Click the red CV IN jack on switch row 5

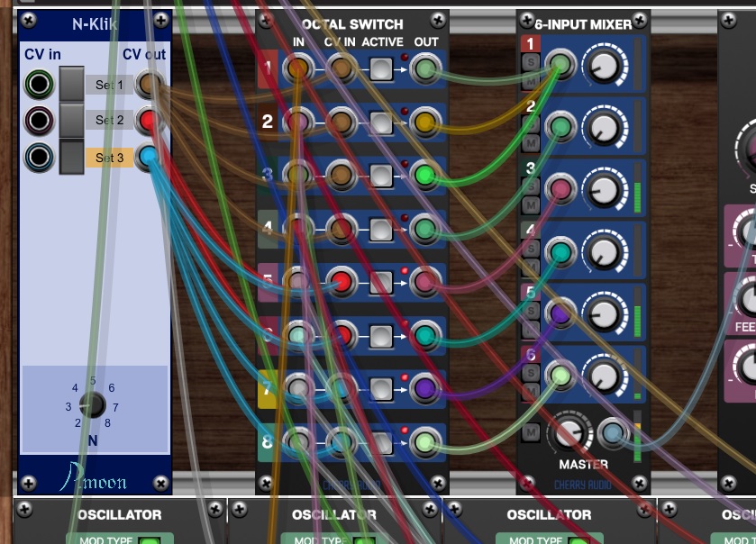click(x=341, y=282)
